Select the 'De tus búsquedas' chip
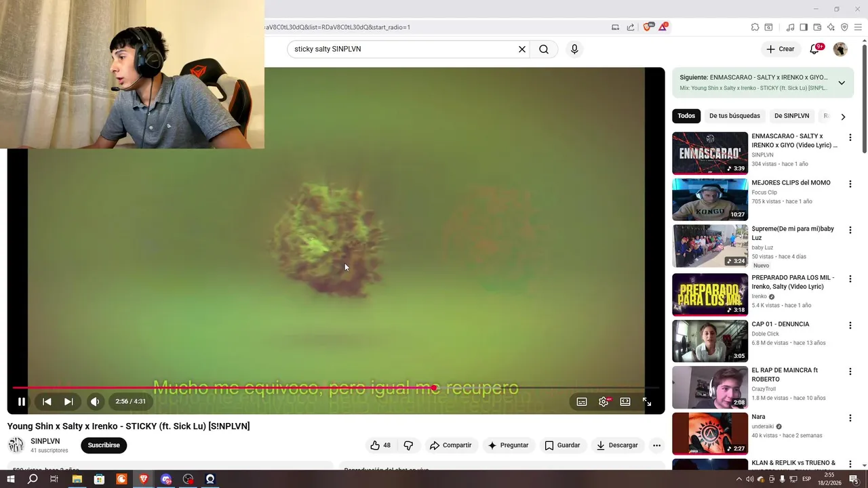The height and width of the screenshot is (488, 868). pyautogui.click(x=734, y=116)
